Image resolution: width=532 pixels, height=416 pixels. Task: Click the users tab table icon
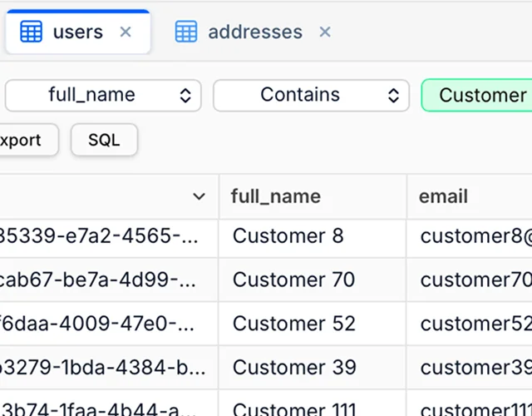point(32,32)
